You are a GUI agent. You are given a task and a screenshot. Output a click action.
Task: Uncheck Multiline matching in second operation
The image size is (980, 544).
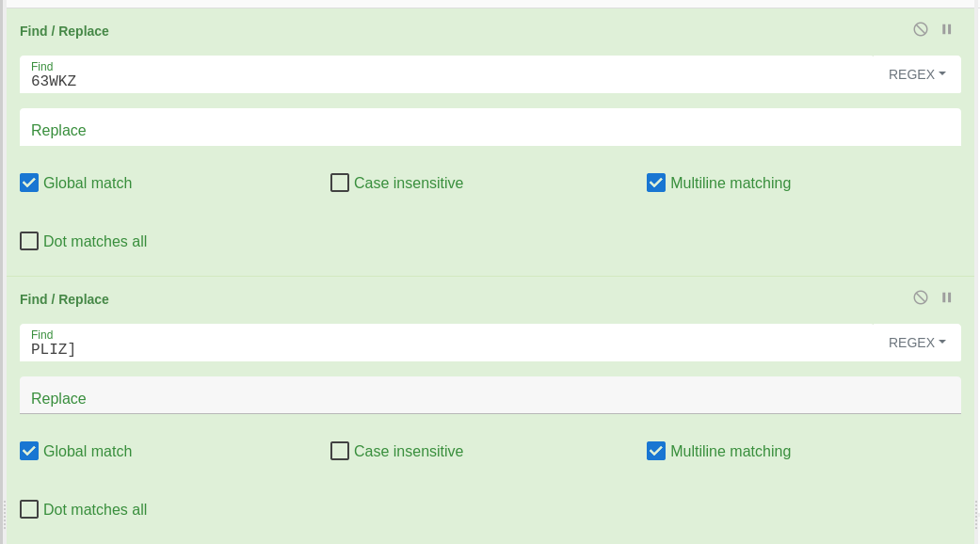(655, 451)
